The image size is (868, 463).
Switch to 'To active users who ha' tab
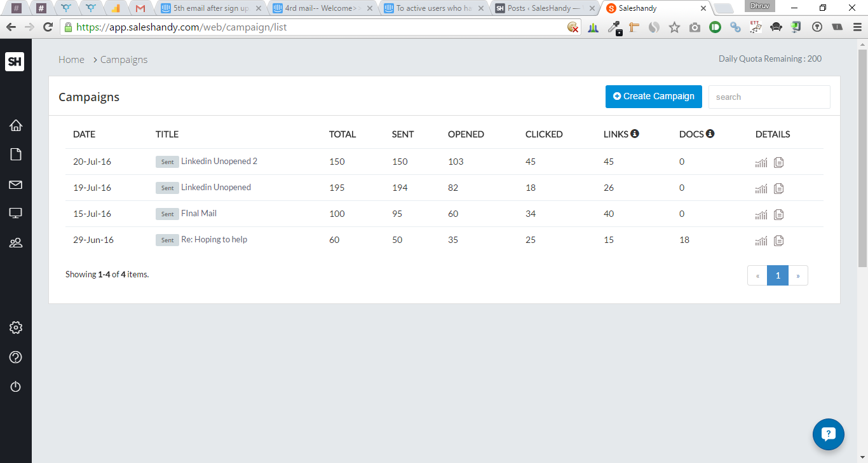point(434,8)
